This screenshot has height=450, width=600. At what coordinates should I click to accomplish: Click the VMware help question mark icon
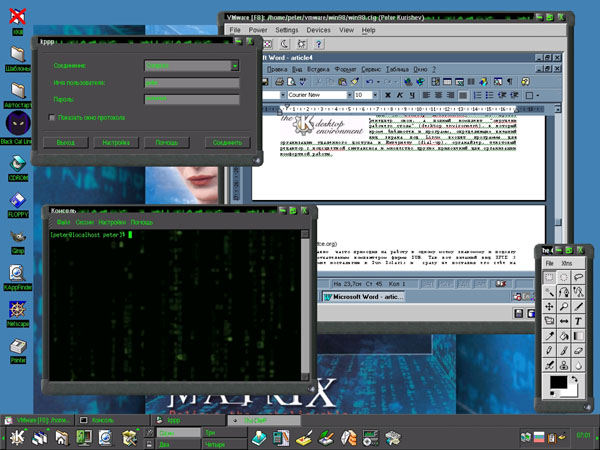click(x=318, y=44)
